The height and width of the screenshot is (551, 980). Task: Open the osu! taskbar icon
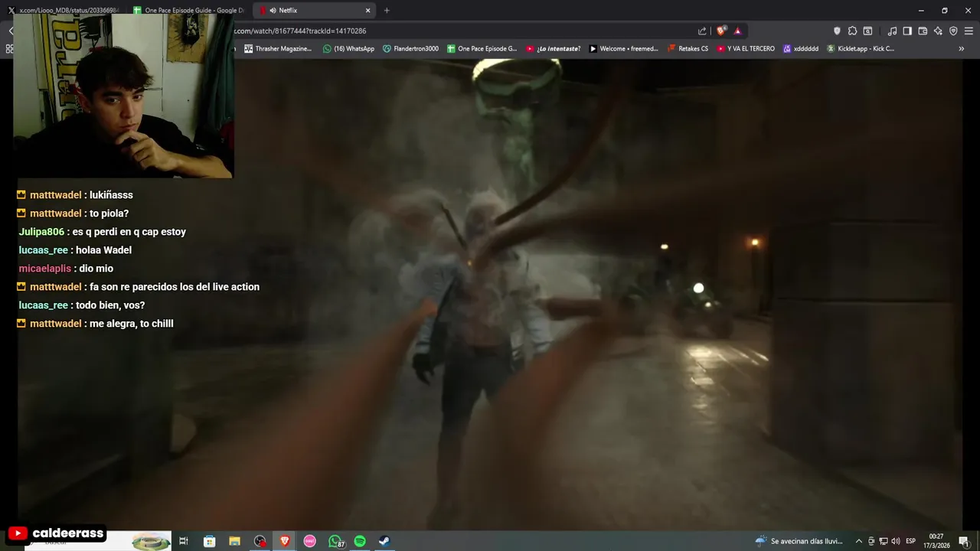309,541
